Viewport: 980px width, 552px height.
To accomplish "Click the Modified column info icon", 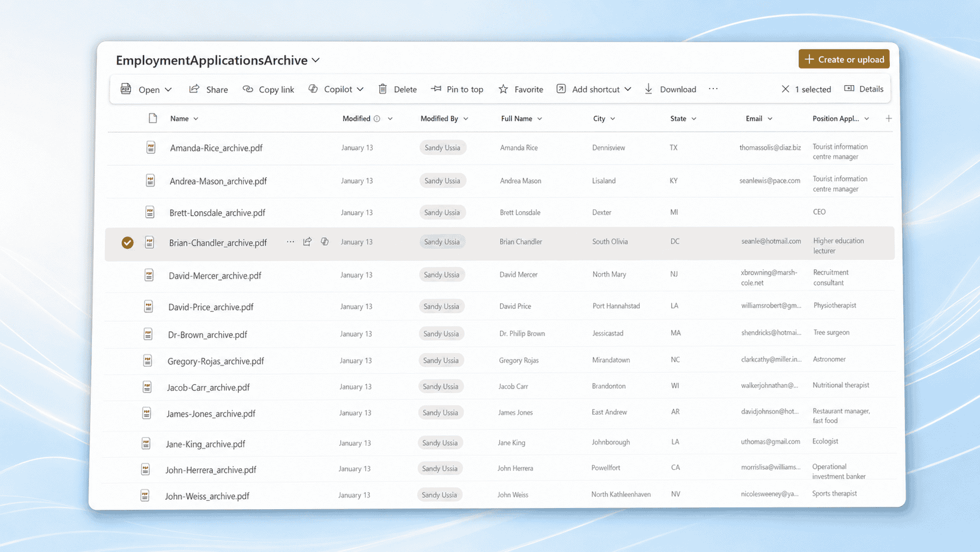I will pyautogui.click(x=377, y=118).
